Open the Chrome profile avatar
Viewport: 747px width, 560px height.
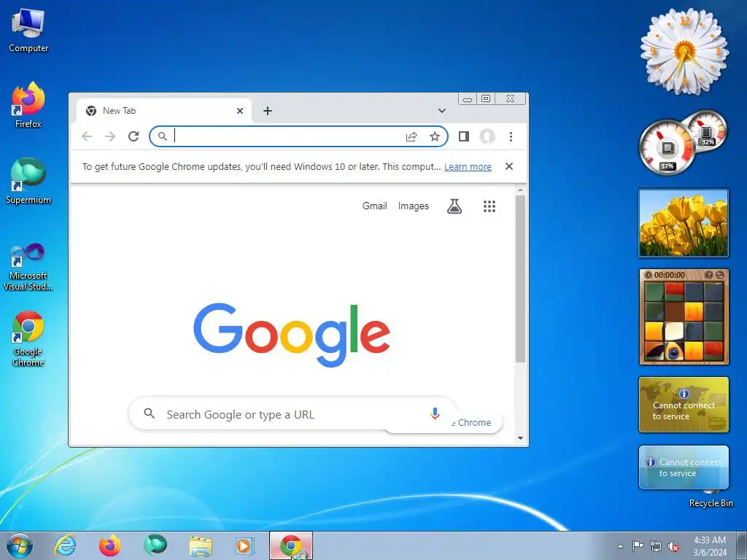(487, 136)
